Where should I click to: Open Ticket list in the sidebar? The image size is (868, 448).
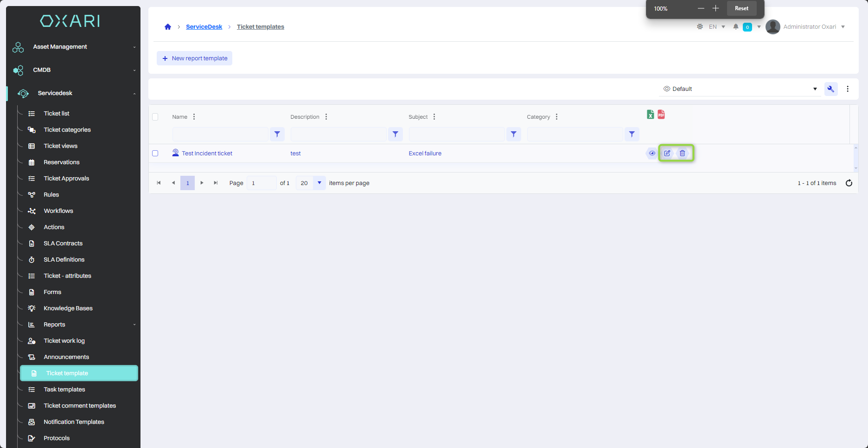pos(57,114)
